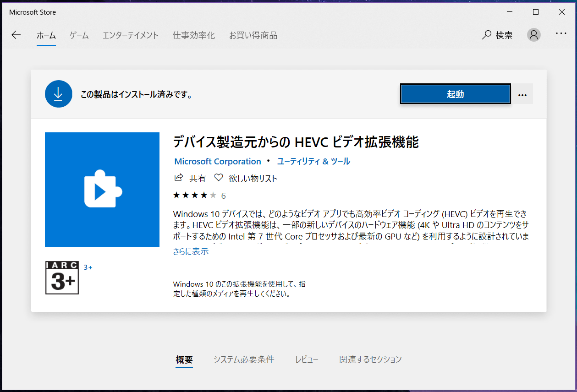Jump to the レビュー section
Viewport: 577px width, 392px height.
click(307, 359)
